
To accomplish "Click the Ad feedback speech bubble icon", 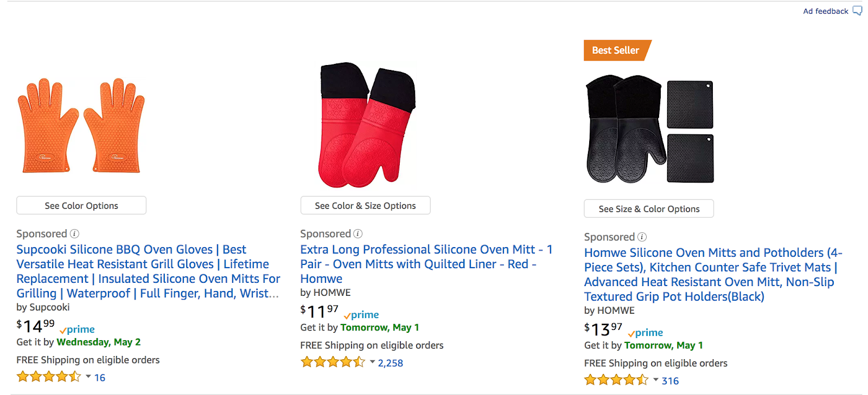I will tap(857, 11).
